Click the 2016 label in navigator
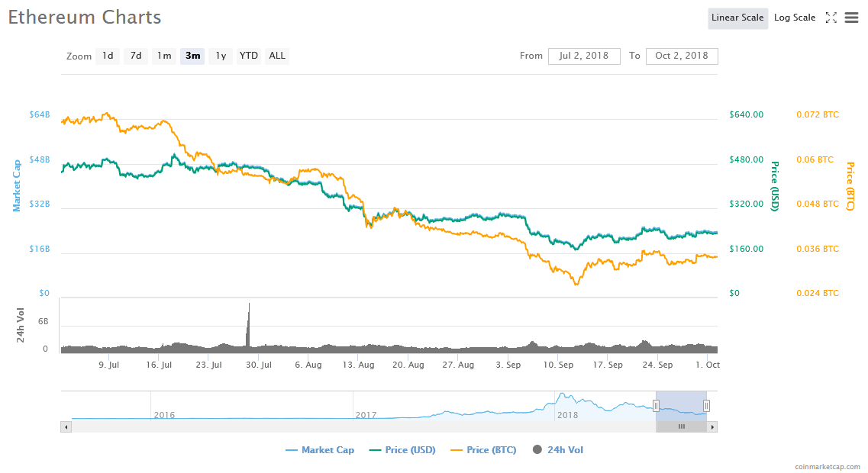 click(164, 415)
